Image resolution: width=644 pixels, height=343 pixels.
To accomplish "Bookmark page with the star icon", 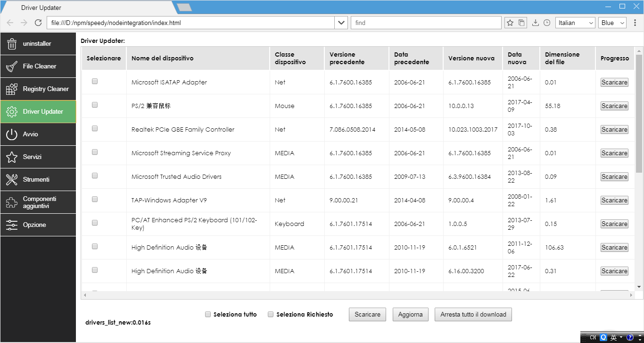I will (510, 23).
